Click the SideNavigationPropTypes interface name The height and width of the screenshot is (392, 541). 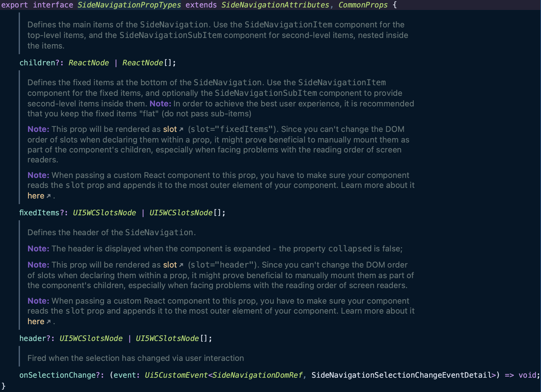click(x=129, y=5)
